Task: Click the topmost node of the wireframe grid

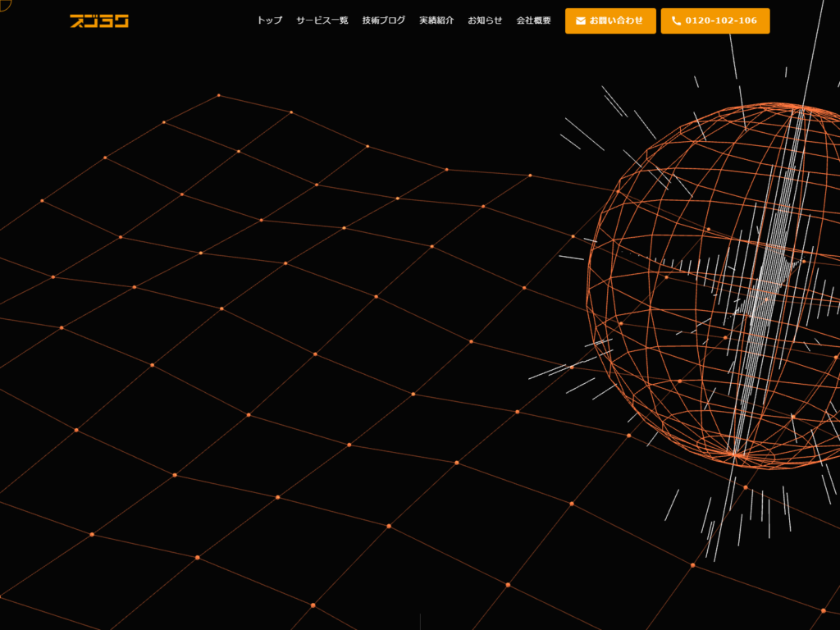Action: point(218,95)
